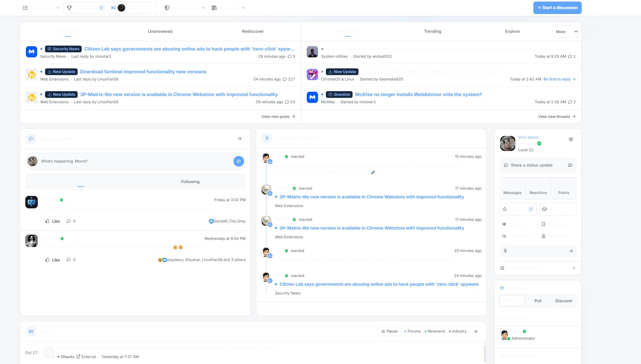This screenshot has width=641, height=364.
Task: Open the Find threads list menu
Action: point(41,8)
